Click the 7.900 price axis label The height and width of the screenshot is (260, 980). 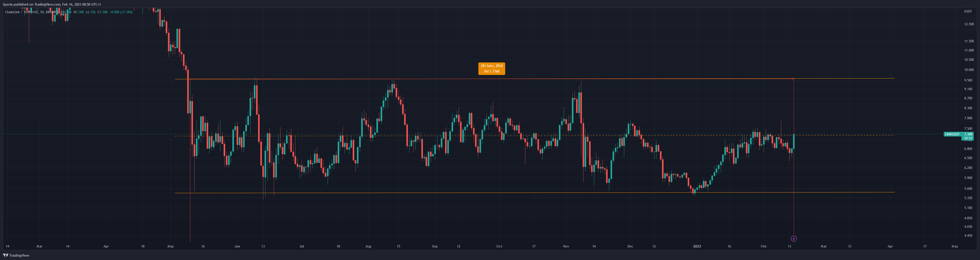pos(968,118)
